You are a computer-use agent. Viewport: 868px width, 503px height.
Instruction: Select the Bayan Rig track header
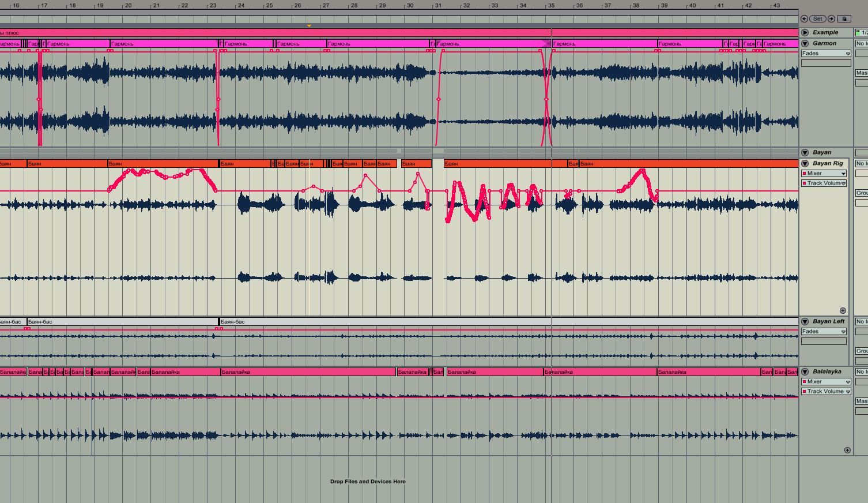click(x=828, y=163)
